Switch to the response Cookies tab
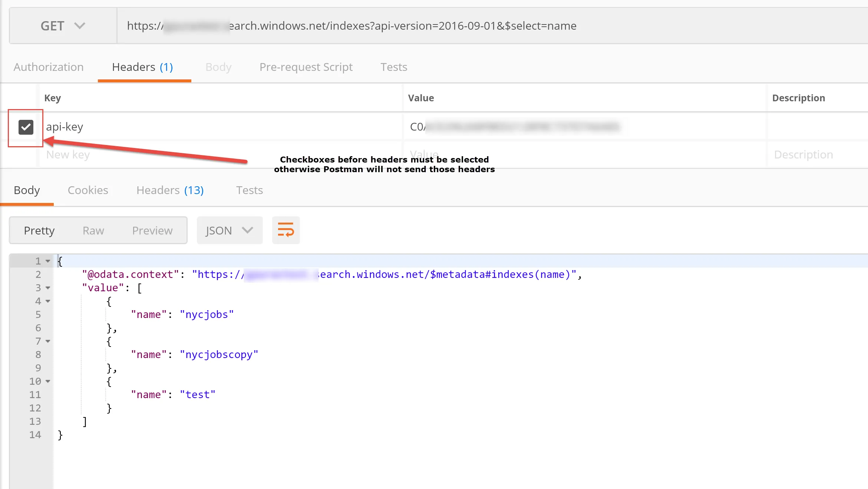This screenshot has width=868, height=489. coord(88,190)
